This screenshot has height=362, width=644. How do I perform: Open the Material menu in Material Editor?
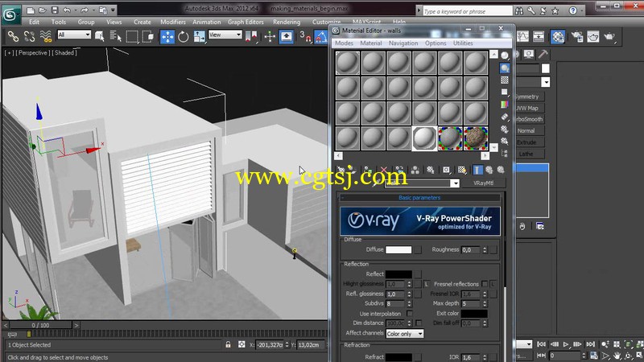371,43
